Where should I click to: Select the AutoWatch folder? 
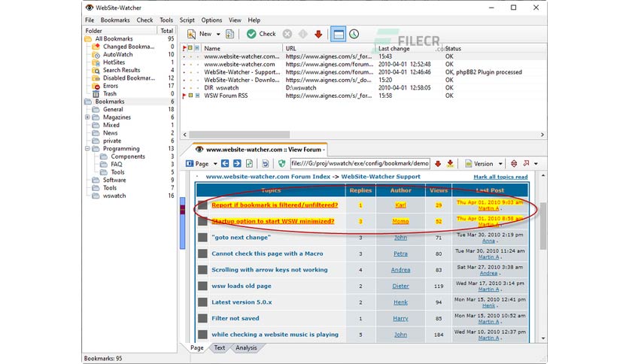[118, 54]
